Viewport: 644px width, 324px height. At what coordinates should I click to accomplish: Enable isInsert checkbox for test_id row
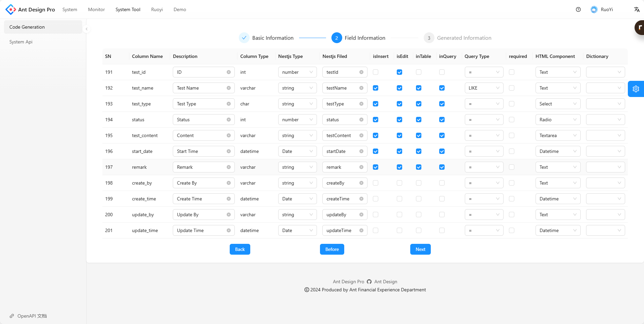(376, 72)
